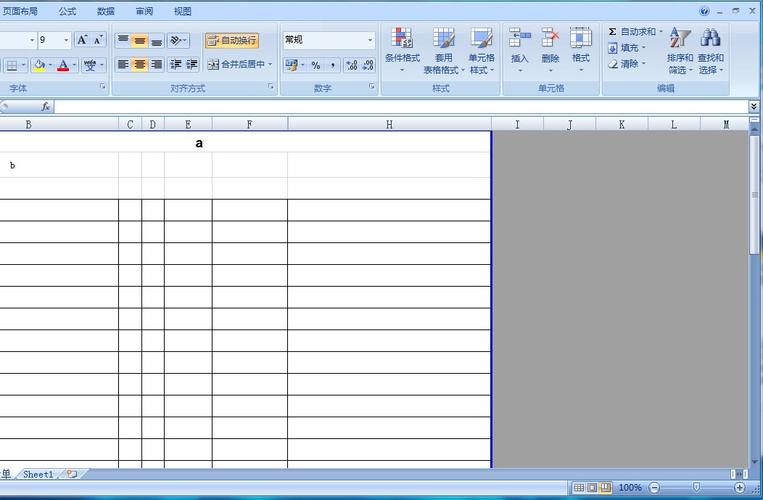
Task: Apply comma thousands separator style
Action: pyautogui.click(x=332, y=65)
